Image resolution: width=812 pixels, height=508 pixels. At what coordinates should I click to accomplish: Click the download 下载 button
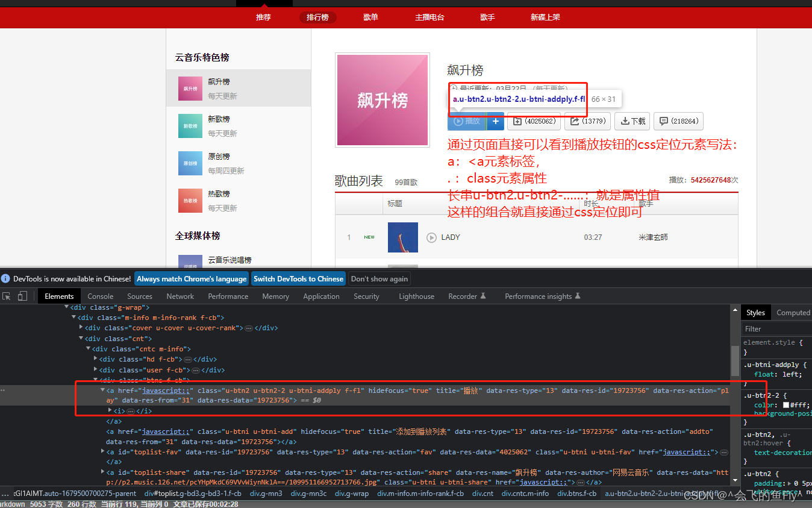[632, 121]
